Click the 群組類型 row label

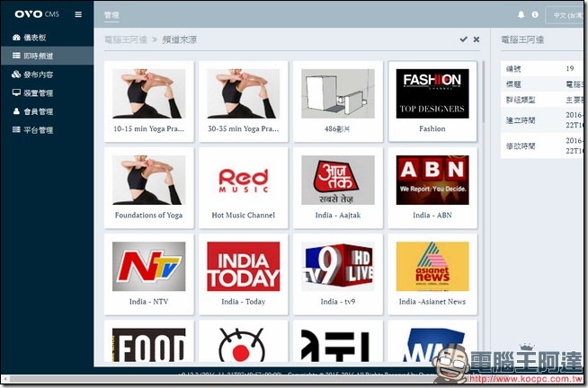[521, 100]
